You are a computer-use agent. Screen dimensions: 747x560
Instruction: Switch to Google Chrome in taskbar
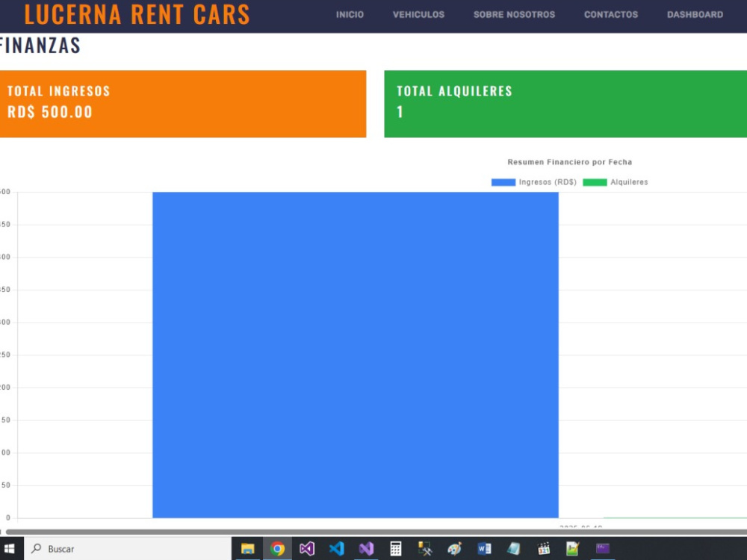[277, 549]
